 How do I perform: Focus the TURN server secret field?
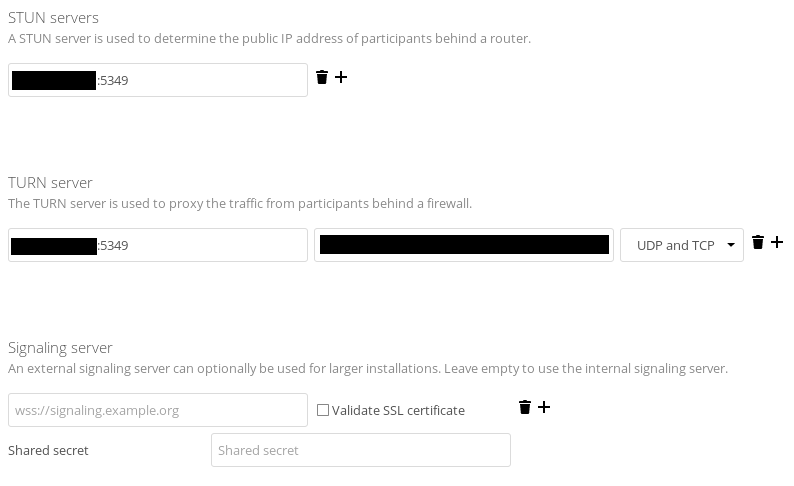[464, 245]
